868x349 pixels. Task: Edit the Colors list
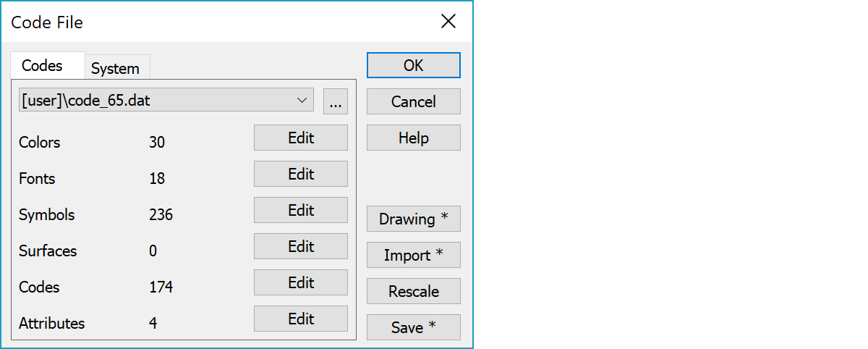pos(300,138)
